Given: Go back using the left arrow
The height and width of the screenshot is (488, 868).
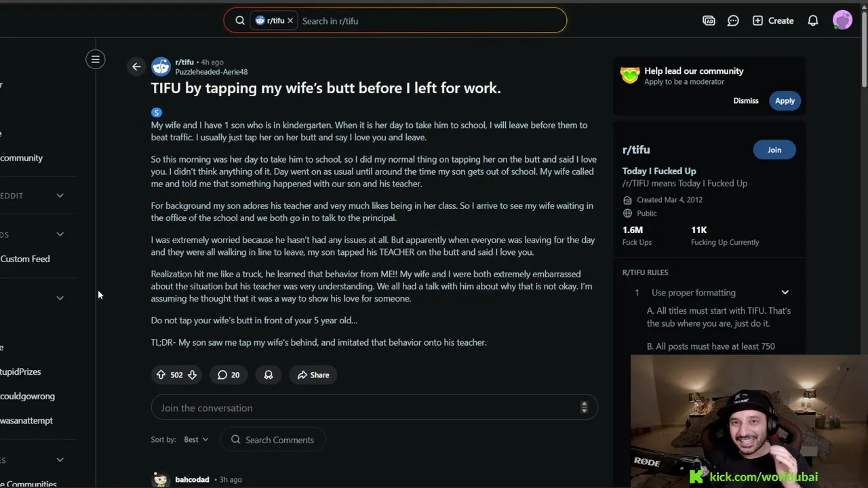Looking at the screenshot, I should coord(136,66).
